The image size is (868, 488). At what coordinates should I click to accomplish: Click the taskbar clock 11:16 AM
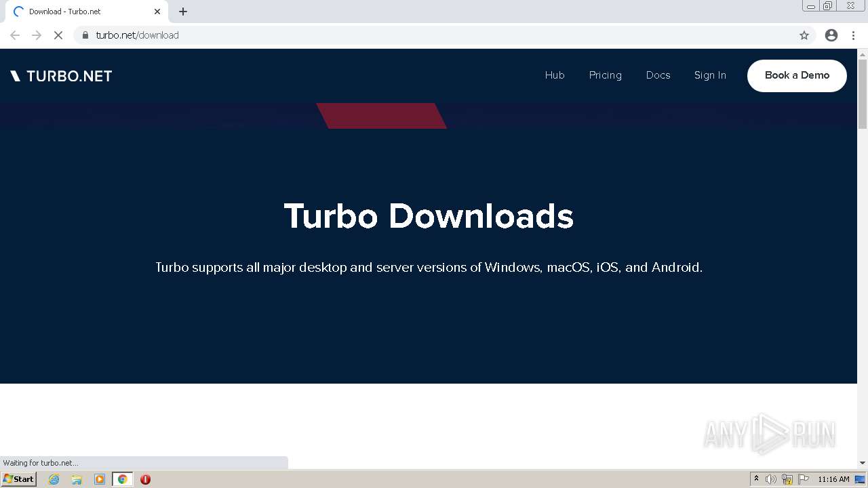click(833, 479)
